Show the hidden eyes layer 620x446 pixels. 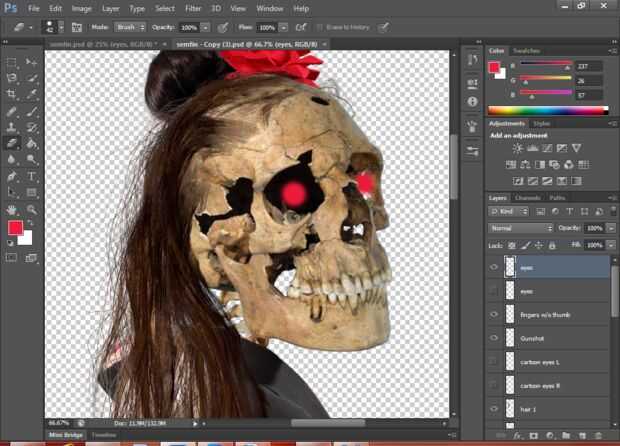(x=494, y=291)
